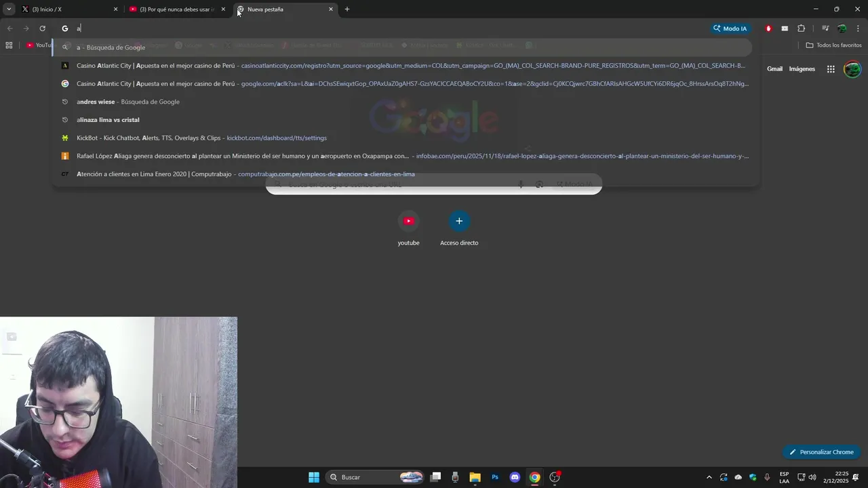Close the Nueva pestaña tab
868x488 pixels.
(331, 9)
